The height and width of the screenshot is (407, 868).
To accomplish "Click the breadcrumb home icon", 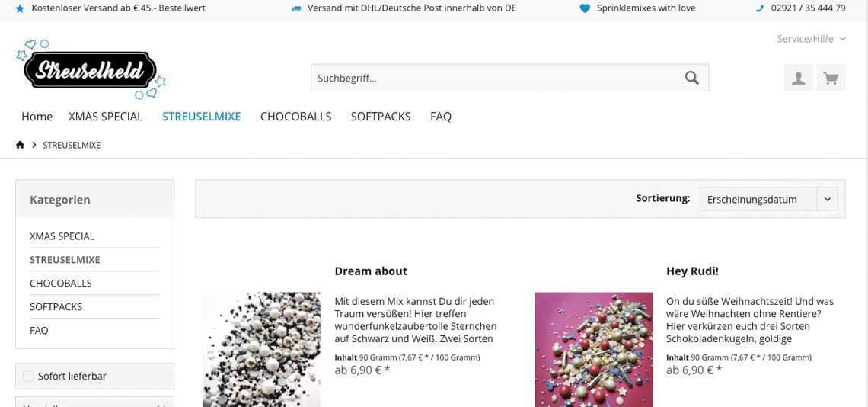I will pyautogui.click(x=20, y=145).
